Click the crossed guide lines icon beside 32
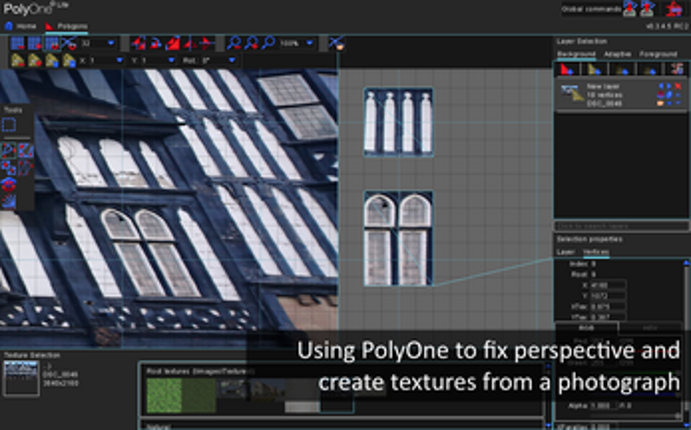Screen dimensions: 691x430 (68, 43)
